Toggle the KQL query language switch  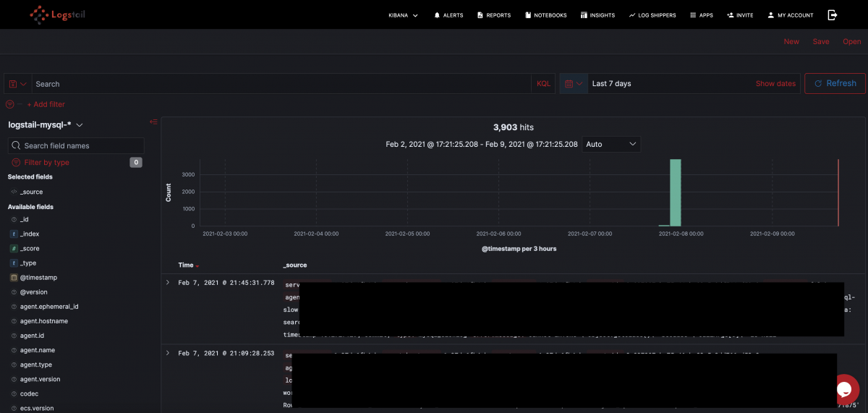[543, 84]
